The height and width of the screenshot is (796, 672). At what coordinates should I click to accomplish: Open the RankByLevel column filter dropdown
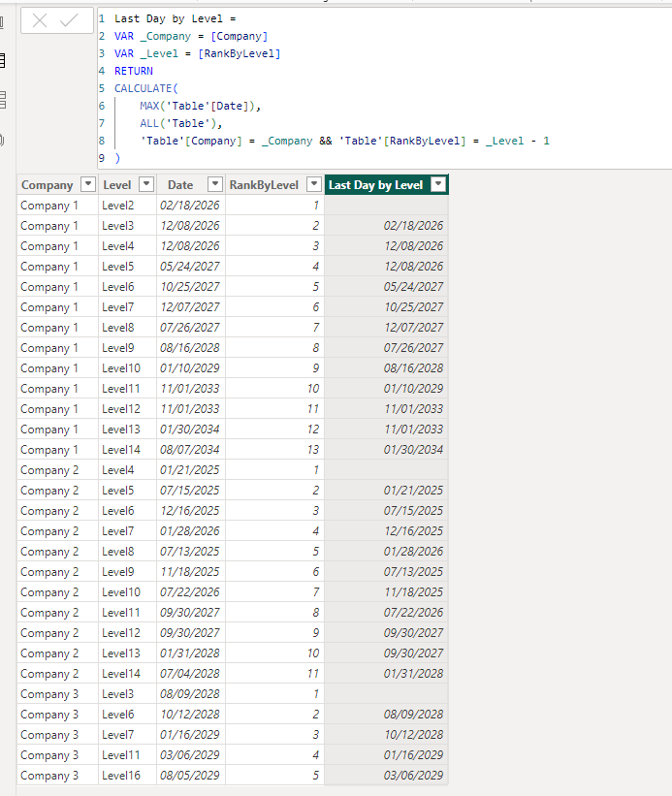(315, 184)
